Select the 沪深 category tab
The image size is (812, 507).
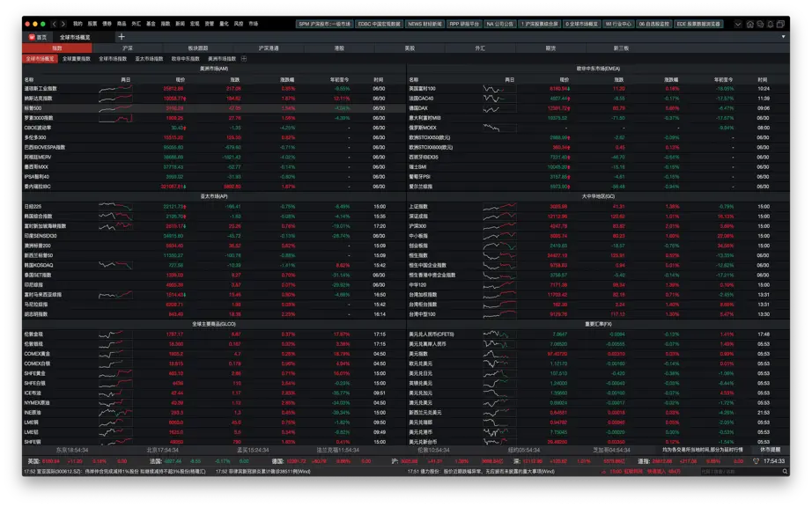click(x=128, y=48)
